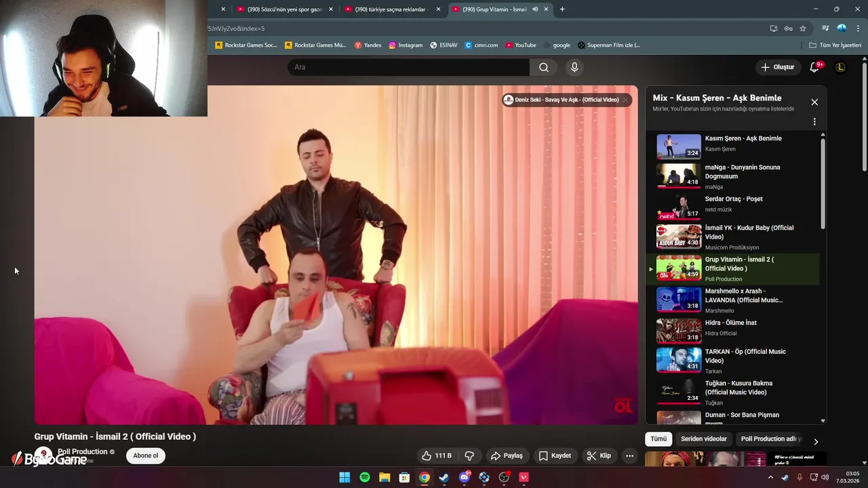Open Chrome three-dot menu
Screen dimensions: 868x488
click(x=858, y=28)
